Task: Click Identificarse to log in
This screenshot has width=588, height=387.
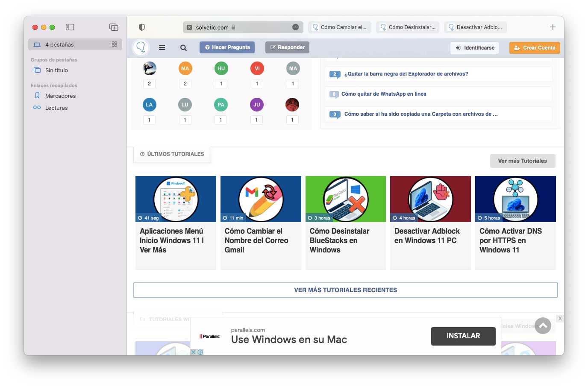Action: pyautogui.click(x=475, y=48)
